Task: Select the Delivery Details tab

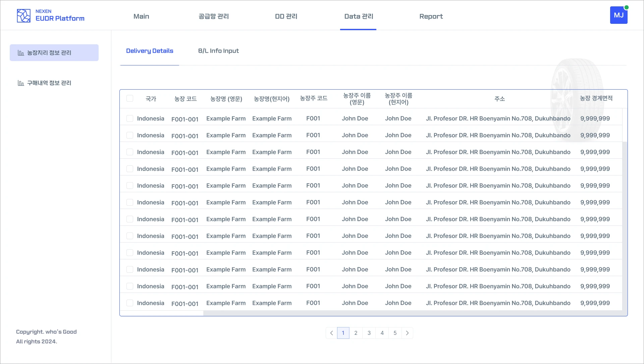Action: coord(150,51)
